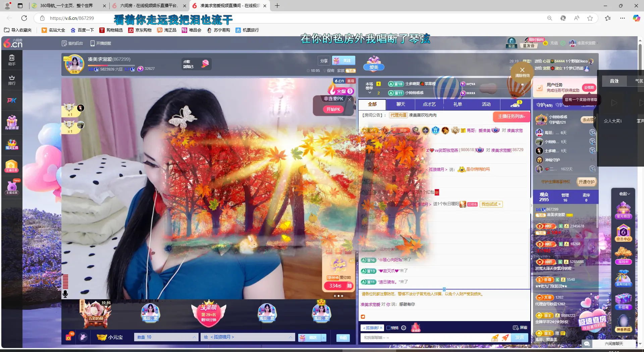
Task: Click the browser address bar URL
Action: click(x=72, y=18)
